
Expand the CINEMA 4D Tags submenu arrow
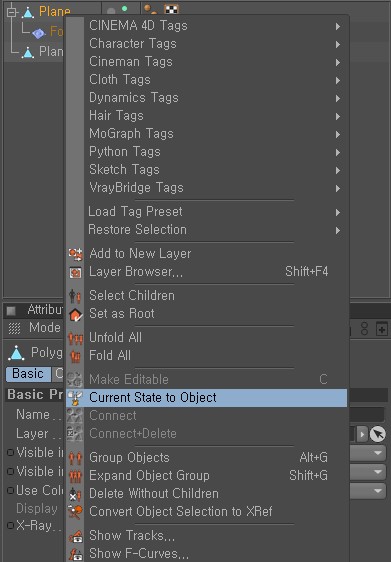338,27
